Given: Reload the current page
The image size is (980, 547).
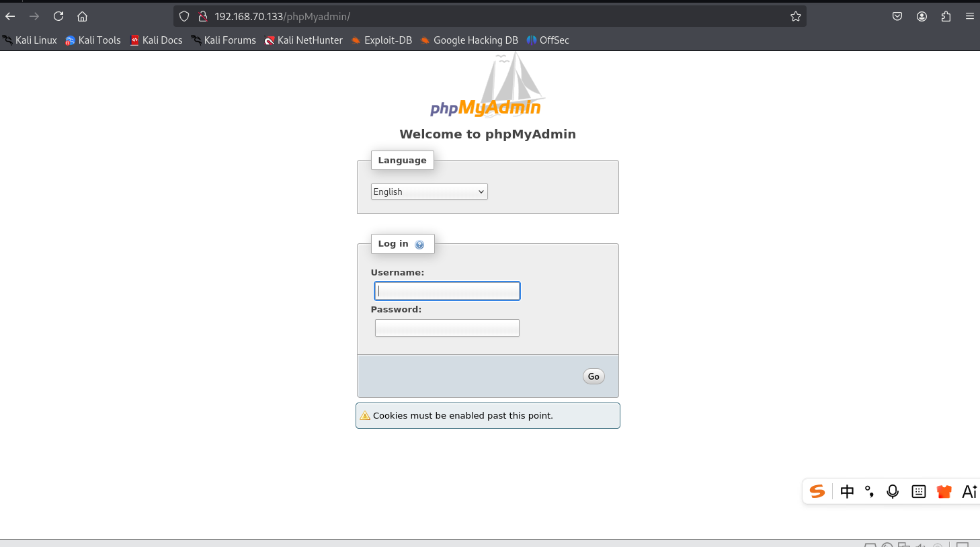Looking at the screenshot, I should click(x=58, y=16).
